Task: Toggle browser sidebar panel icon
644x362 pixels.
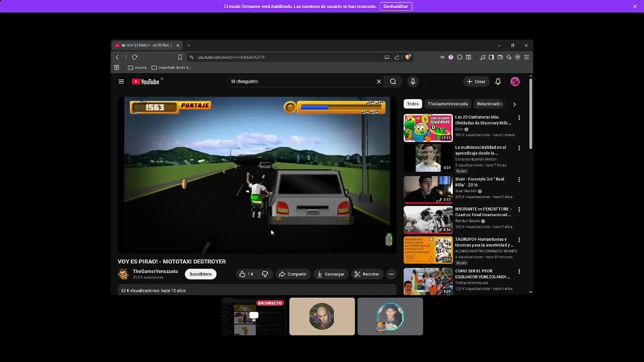Action: pyautogui.click(x=492, y=57)
